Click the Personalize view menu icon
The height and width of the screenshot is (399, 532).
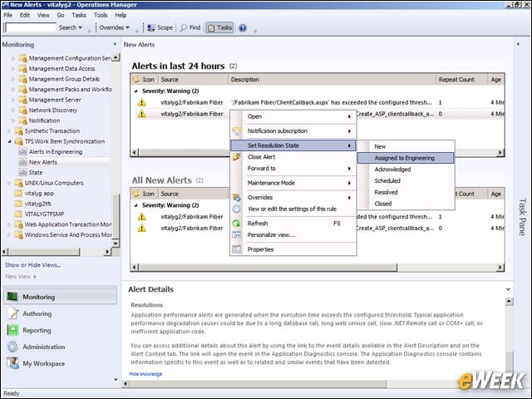click(236, 234)
